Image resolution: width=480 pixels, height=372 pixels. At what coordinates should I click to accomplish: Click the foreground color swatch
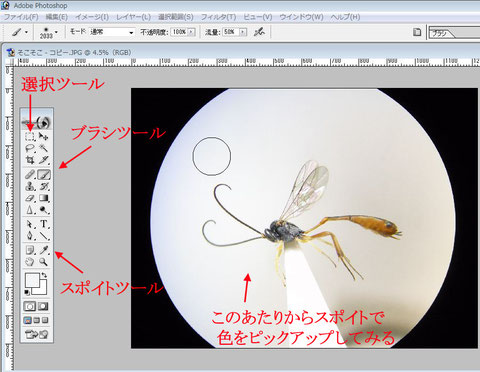[32, 280]
